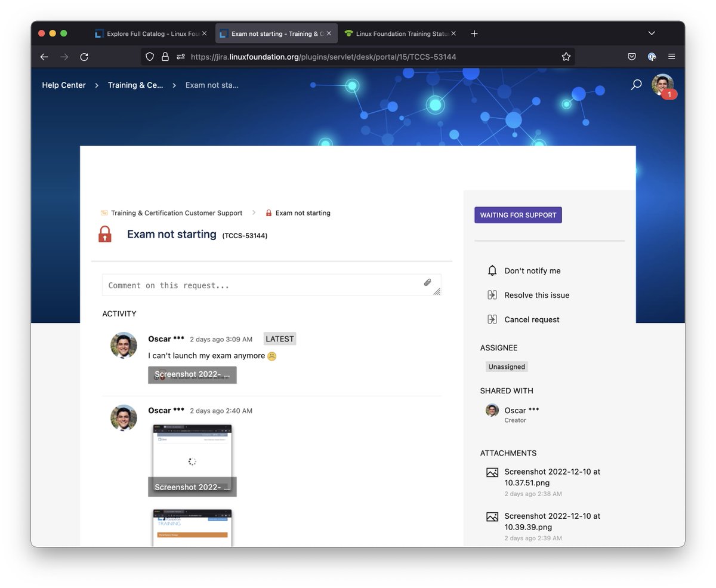Select Don't notify me
Screen dimensions: 716x588
tap(532, 271)
